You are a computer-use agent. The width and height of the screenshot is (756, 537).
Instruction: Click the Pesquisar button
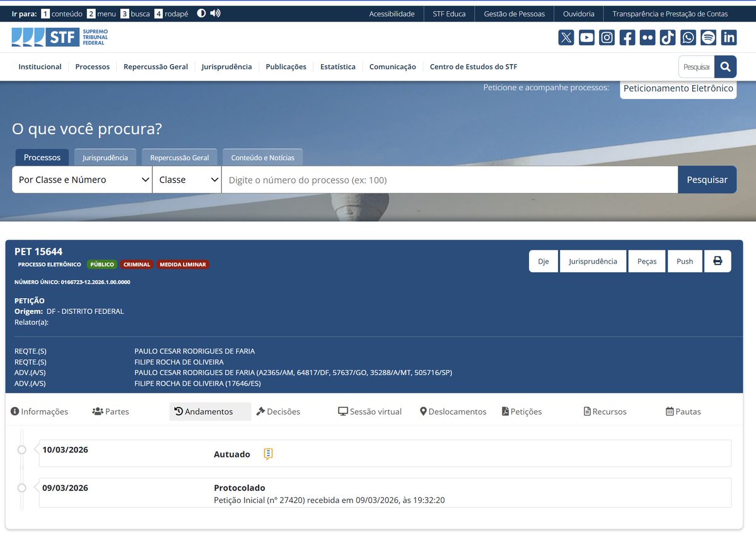[707, 180]
